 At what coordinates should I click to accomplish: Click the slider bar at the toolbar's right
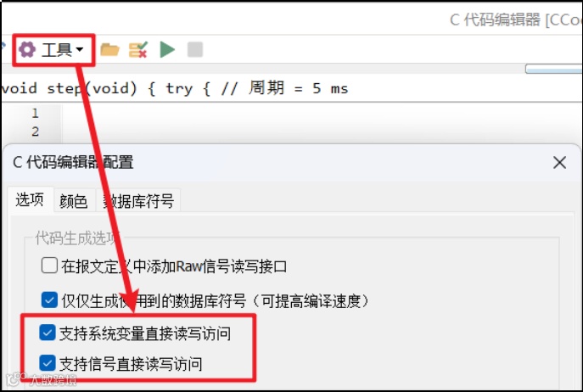click(x=553, y=70)
